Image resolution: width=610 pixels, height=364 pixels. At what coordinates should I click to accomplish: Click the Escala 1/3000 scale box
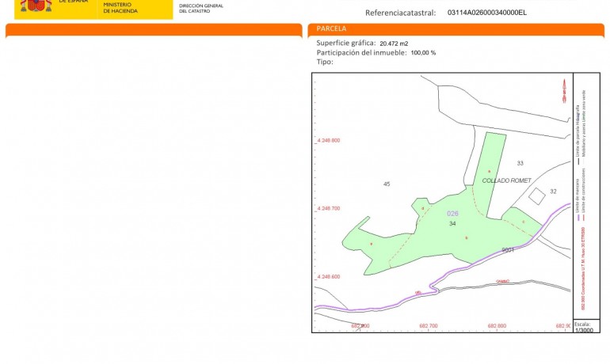coord(583,327)
